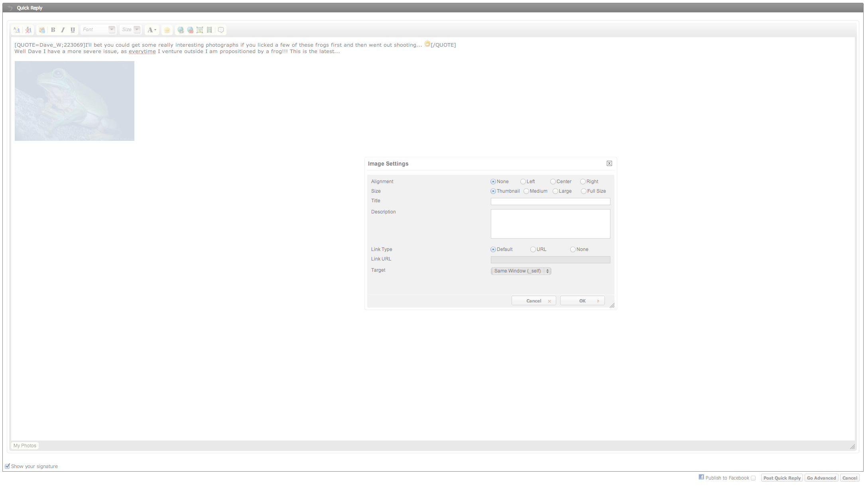This screenshot has width=868, height=486.
Task: Select Center alignment radio button
Action: pos(553,182)
